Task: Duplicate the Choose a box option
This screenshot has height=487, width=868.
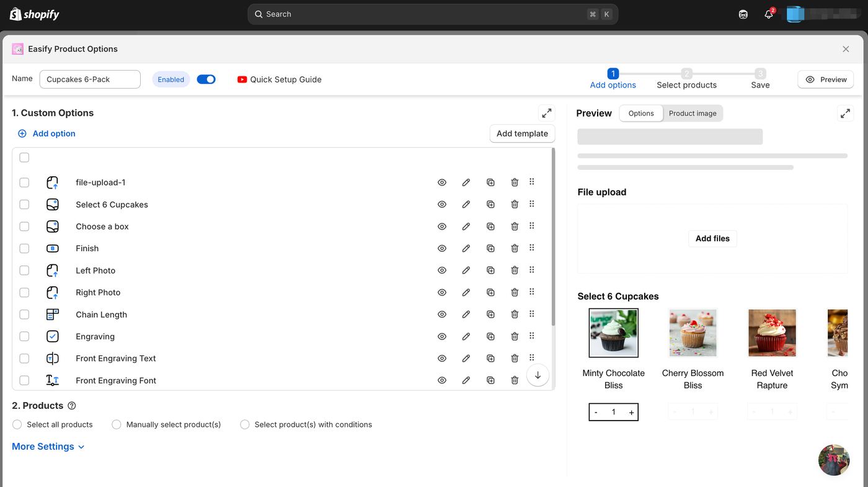Action: [490, 226]
